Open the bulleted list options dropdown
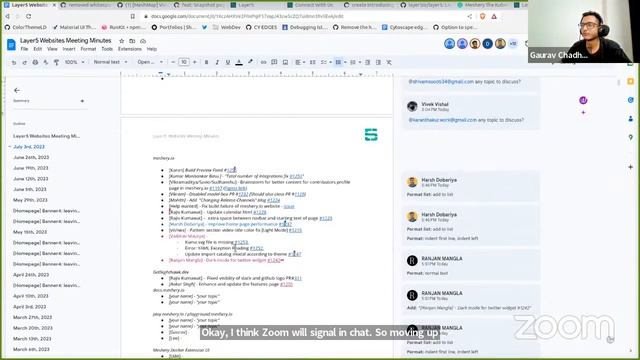 point(345,62)
